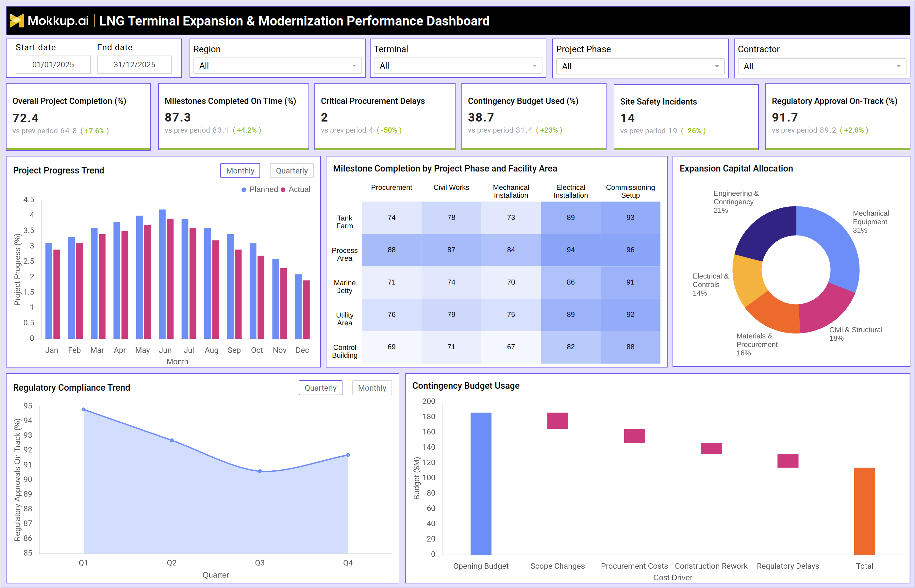The height and width of the screenshot is (588, 915).
Task: Open the End date field
Action: [x=134, y=65]
